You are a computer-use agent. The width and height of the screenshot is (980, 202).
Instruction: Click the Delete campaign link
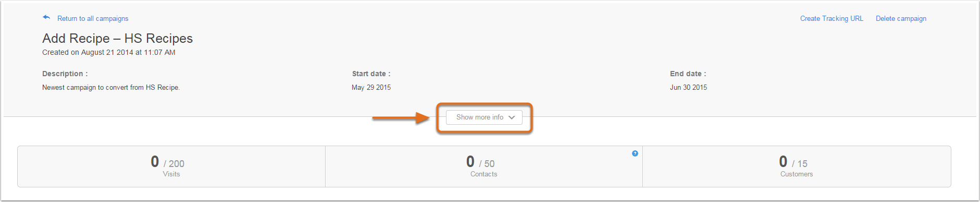901,18
